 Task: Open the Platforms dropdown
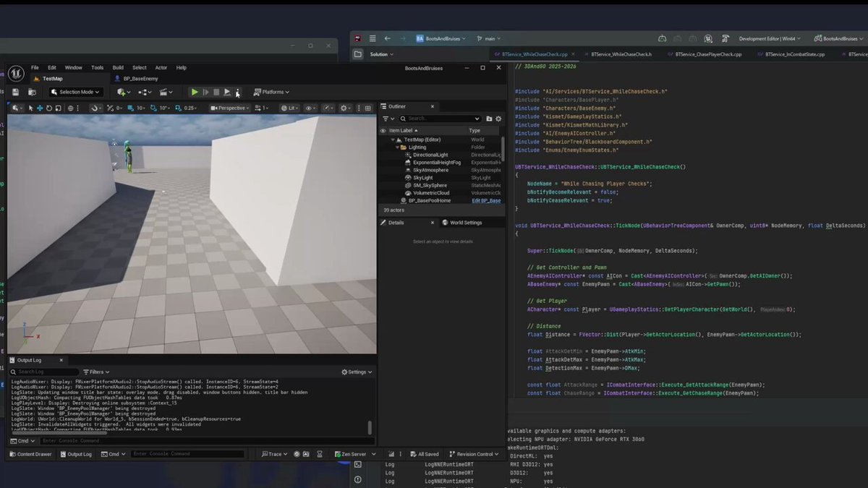271,92
